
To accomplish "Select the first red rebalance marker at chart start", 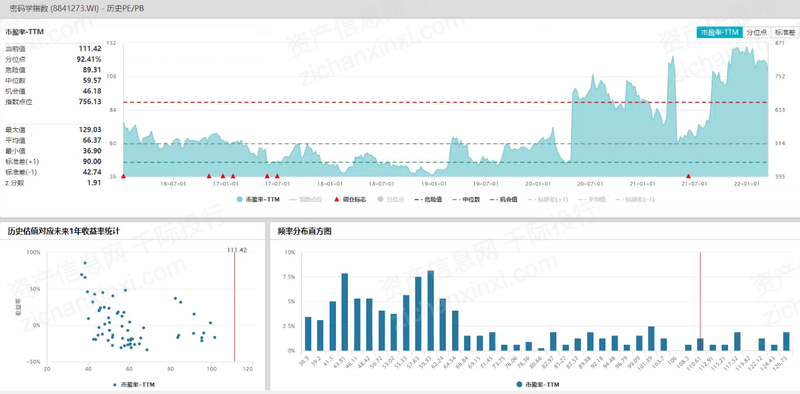I will (123, 176).
